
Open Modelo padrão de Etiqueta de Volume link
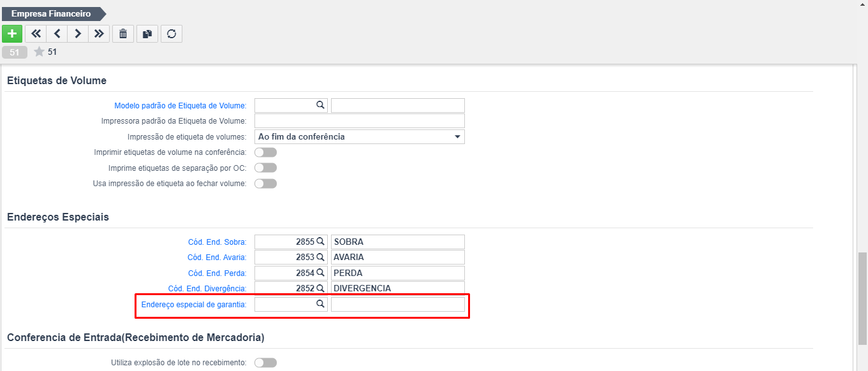click(x=180, y=106)
